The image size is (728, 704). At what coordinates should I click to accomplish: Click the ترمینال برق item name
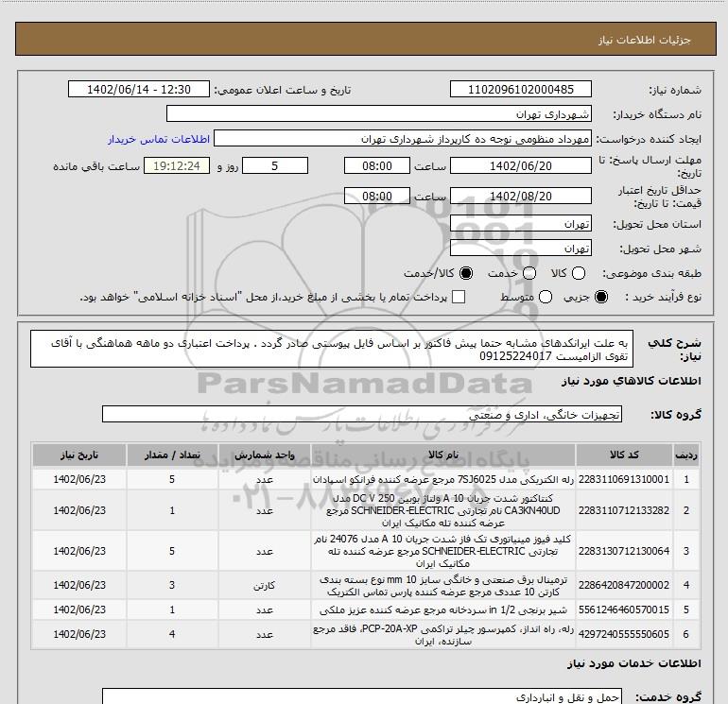tap(442, 586)
